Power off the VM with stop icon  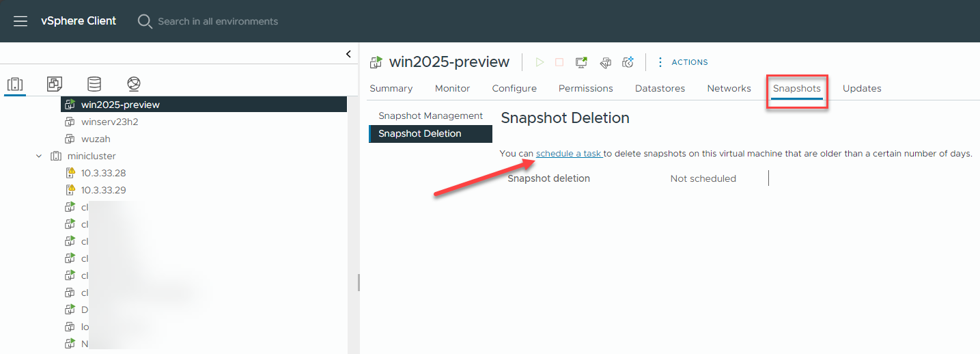(559, 62)
